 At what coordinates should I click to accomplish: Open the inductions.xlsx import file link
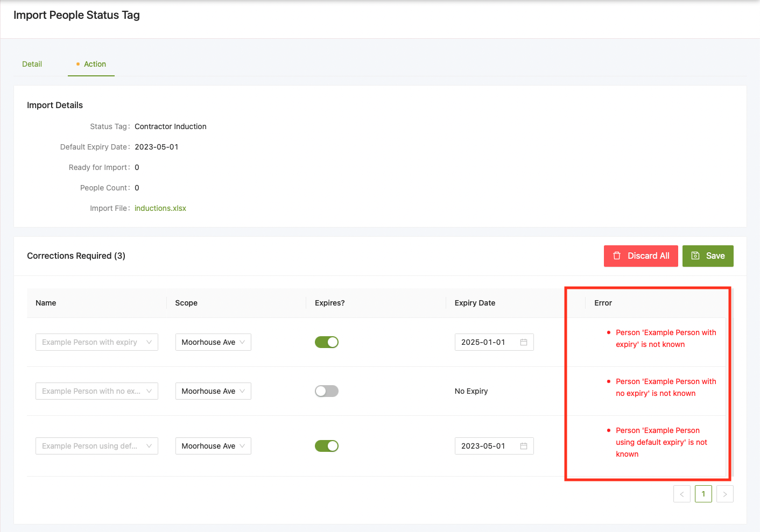[x=160, y=208]
